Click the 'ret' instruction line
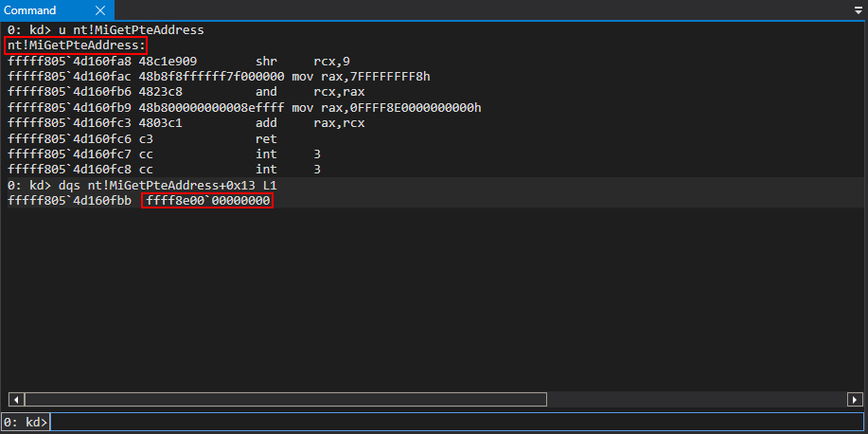This screenshot has height=434, width=868. tap(265, 138)
